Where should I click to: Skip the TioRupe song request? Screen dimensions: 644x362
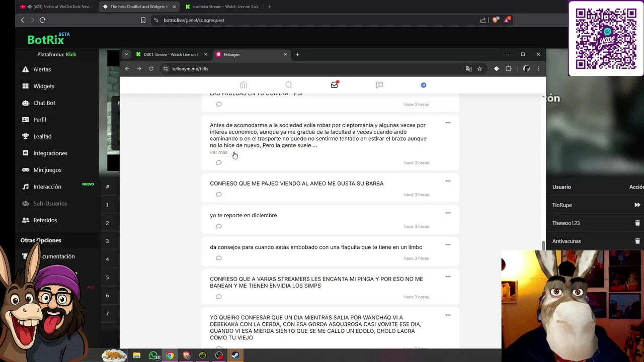tap(637, 205)
